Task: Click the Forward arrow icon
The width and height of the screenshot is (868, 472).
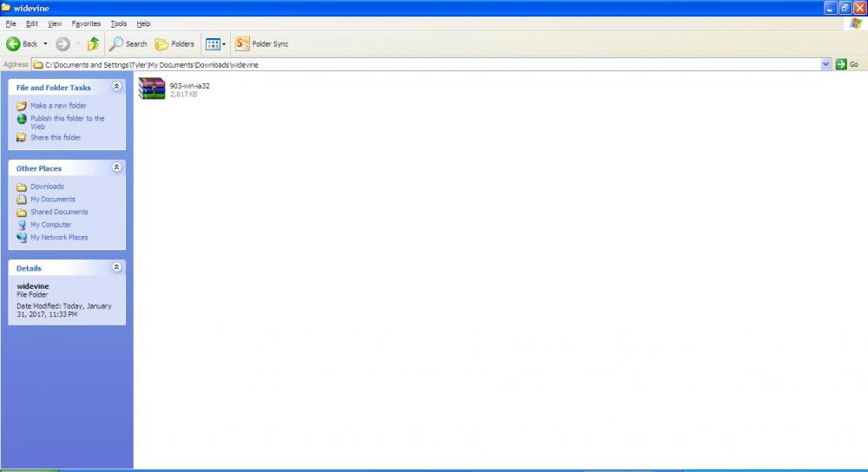Action: click(x=62, y=43)
